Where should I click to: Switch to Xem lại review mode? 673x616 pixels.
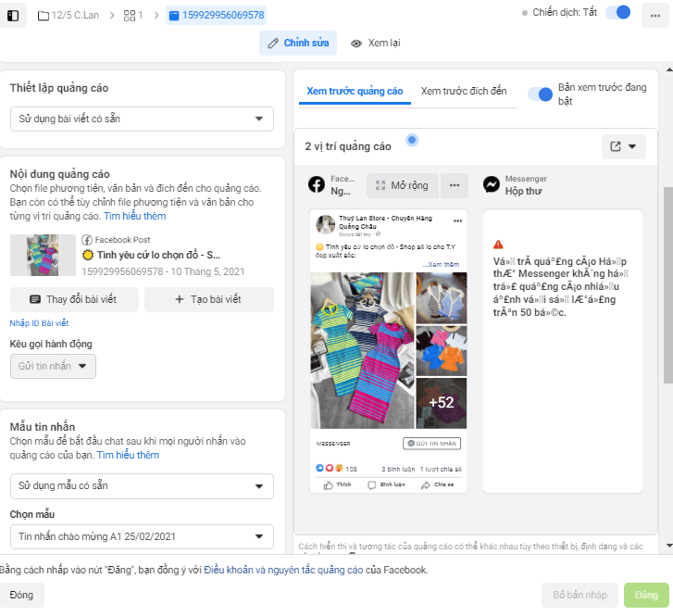pyautogui.click(x=376, y=43)
